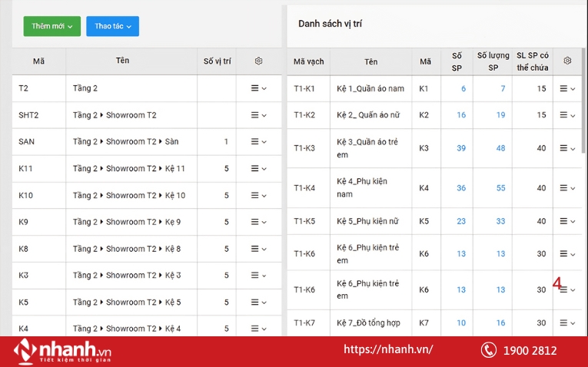Open the green Thêm mới dropdown button
588x367 pixels.
point(51,26)
